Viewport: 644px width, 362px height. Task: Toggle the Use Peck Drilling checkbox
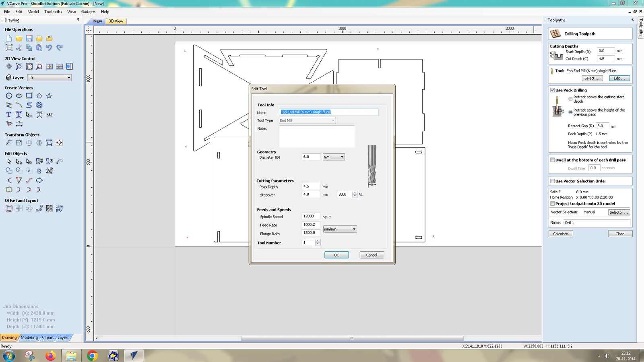(553, 90)
